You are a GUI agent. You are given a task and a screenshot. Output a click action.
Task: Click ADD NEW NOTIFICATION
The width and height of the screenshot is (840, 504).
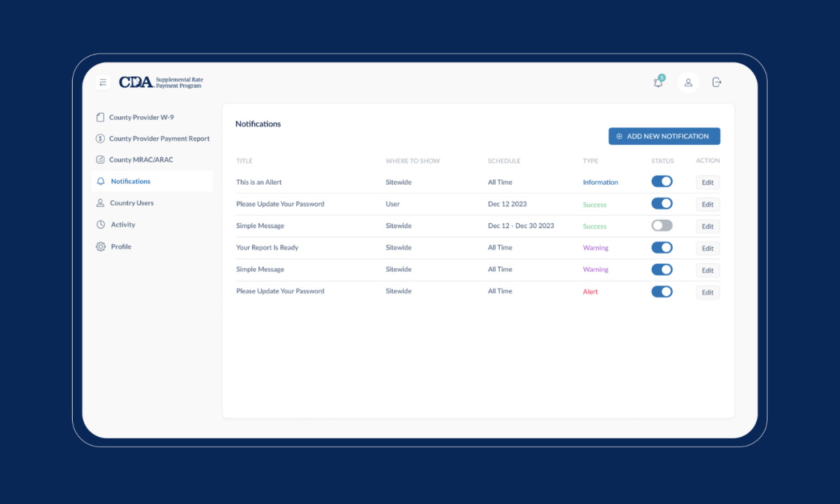pos(664,135)
